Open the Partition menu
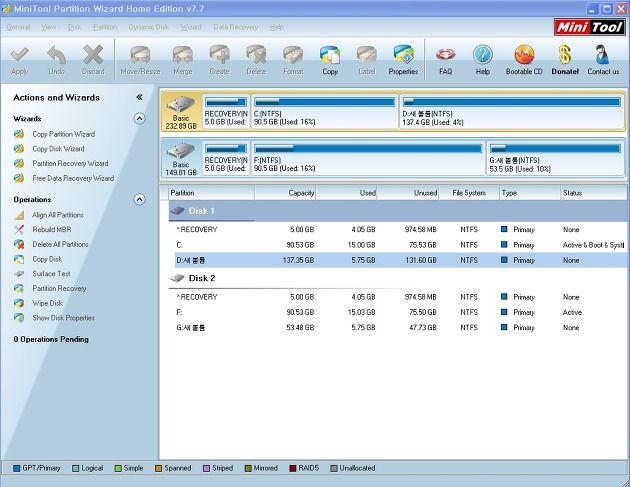Image resolution: width=630 pixels, height=487 pixels. [x=105, y=27]
